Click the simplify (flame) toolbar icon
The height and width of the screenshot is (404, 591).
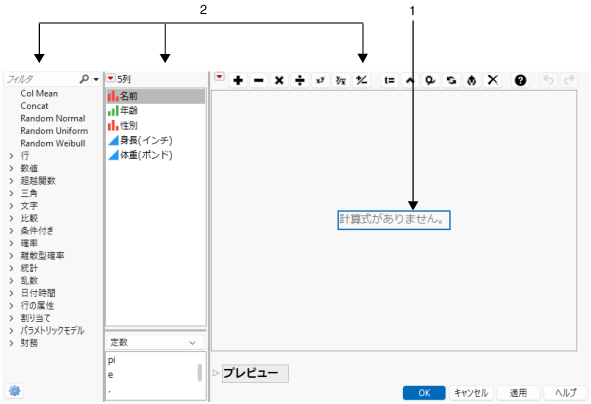(472, 80)
